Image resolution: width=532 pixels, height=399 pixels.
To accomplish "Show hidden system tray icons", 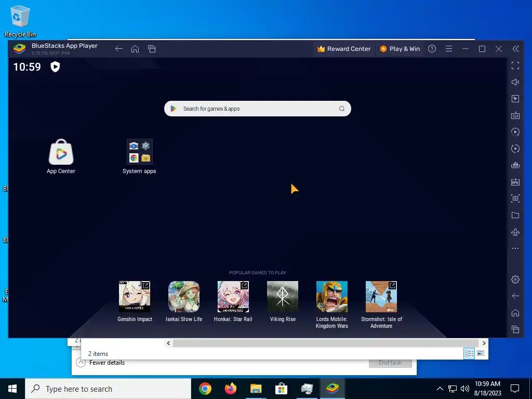I will [x=440, y=389].
